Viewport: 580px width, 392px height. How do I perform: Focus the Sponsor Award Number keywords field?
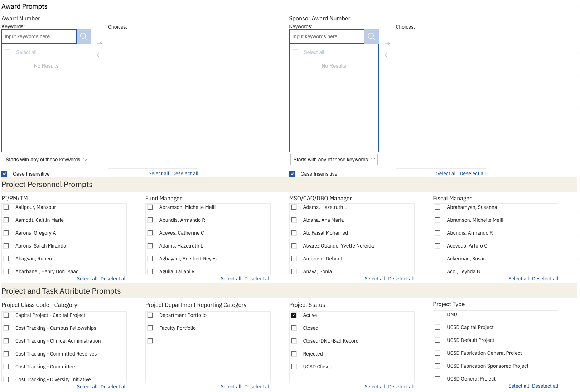327,36
